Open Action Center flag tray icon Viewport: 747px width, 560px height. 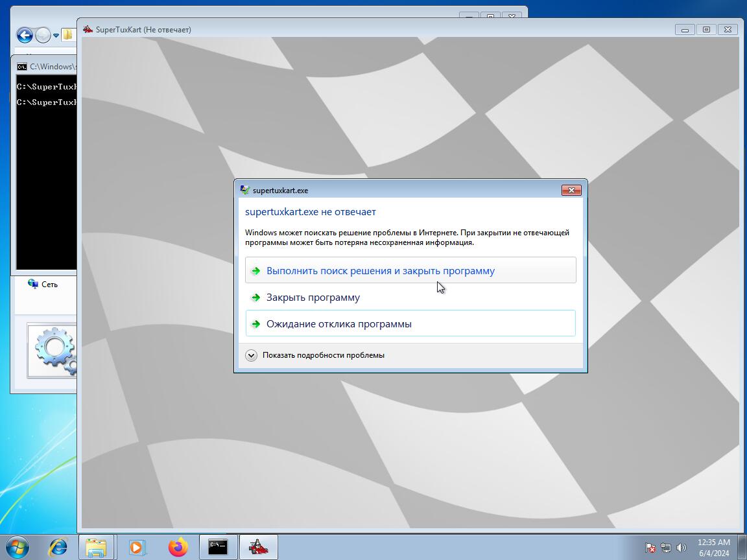(x=650, y=548)
